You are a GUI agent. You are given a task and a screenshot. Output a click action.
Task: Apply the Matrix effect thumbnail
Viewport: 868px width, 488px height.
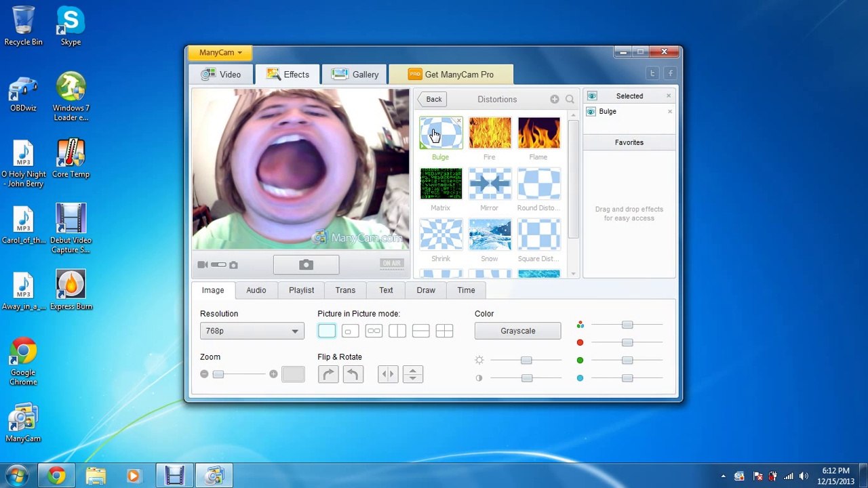pos(441,184)
